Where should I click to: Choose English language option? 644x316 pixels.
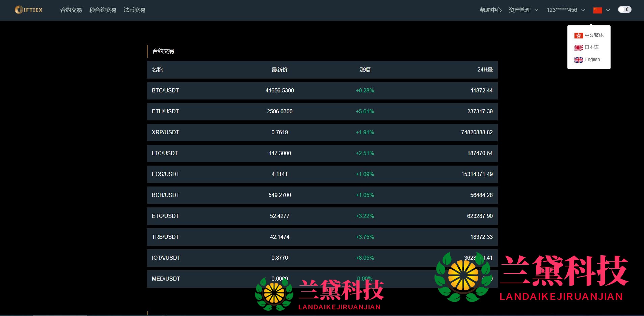click(592, 60)
